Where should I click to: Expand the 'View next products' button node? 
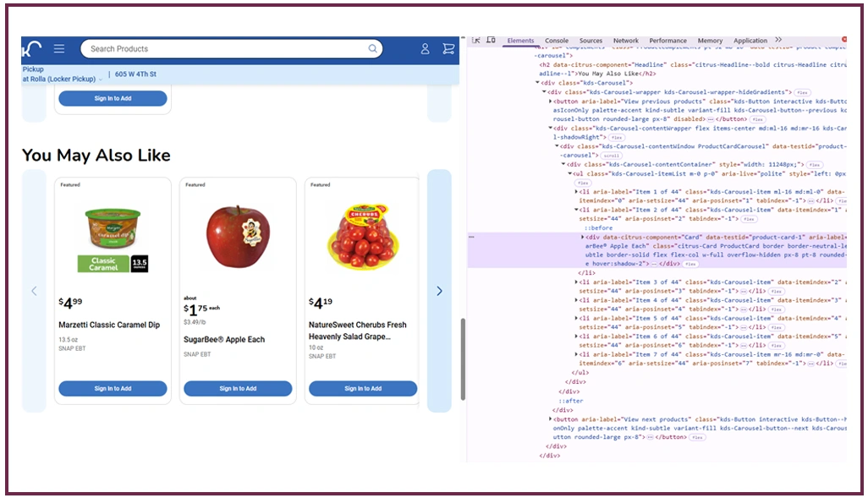(551, 419)
